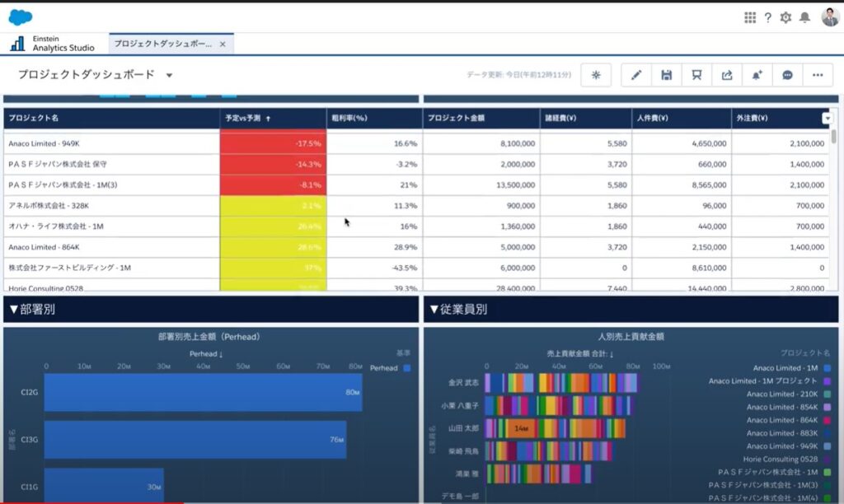Sort by the 予定vs予測 column header
This screenshot has width=844, height=504.
coord(247,119)
